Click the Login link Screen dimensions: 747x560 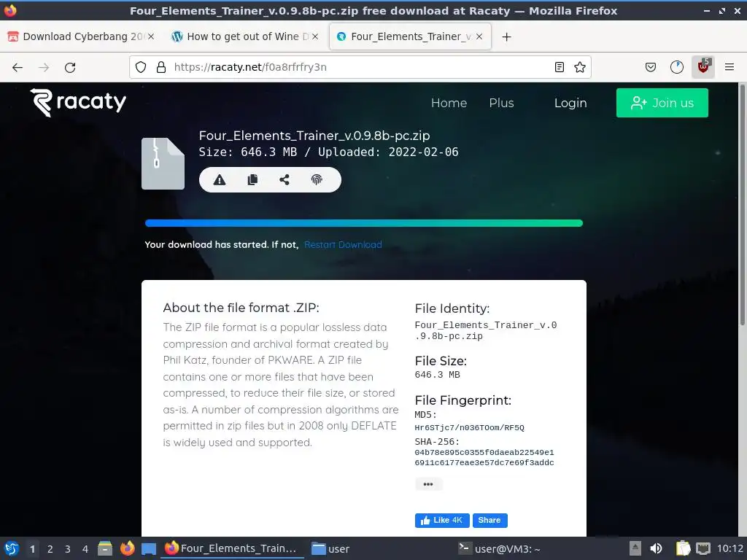point(570,103)
